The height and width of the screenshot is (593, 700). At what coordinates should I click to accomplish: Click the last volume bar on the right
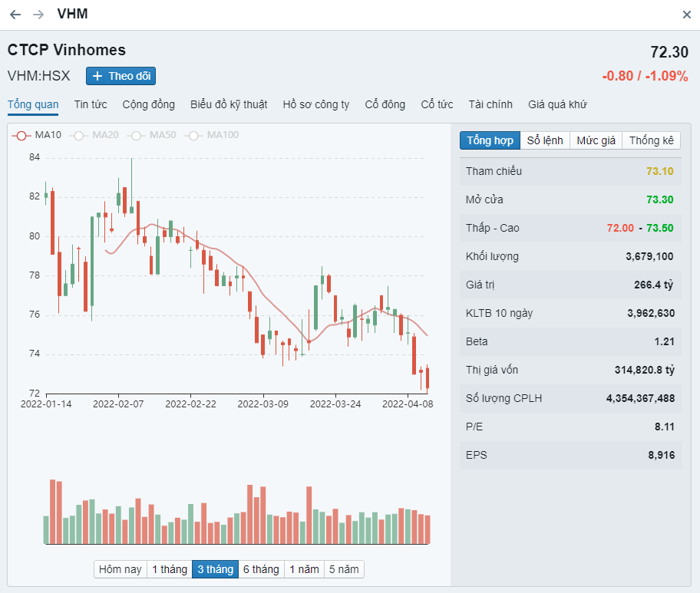pos(428,529)
